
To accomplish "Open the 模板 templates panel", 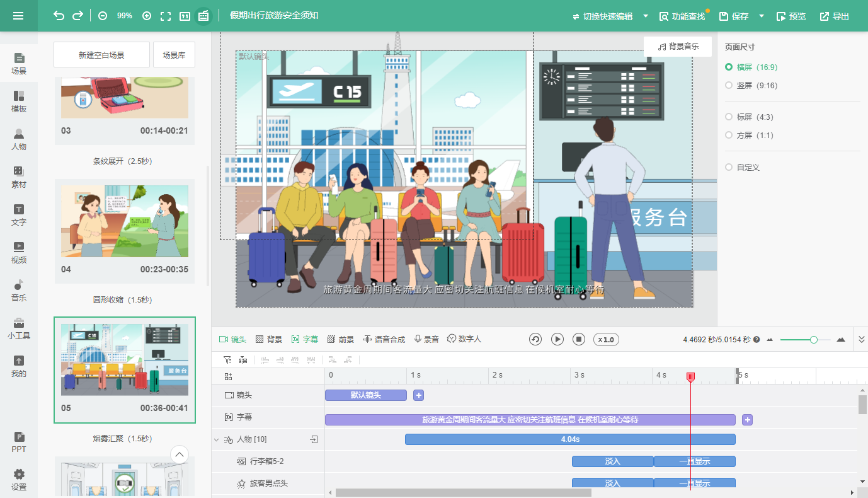I will tap(19, 101).
